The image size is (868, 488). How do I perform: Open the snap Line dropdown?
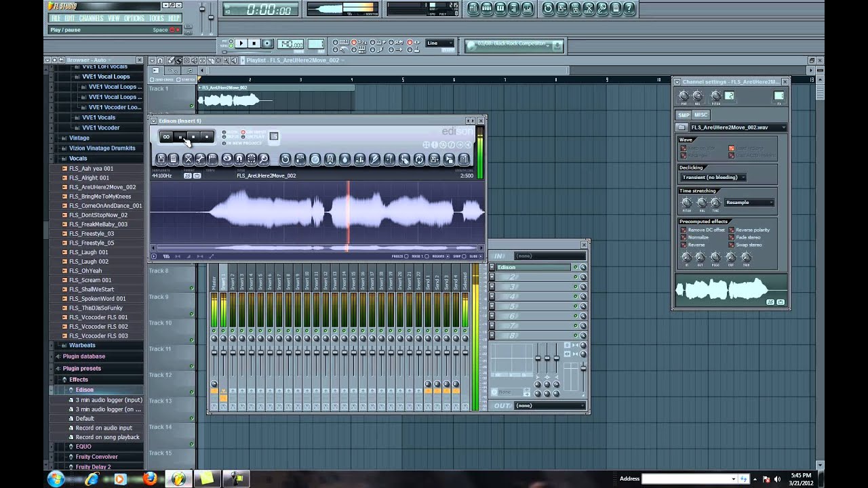439,43
